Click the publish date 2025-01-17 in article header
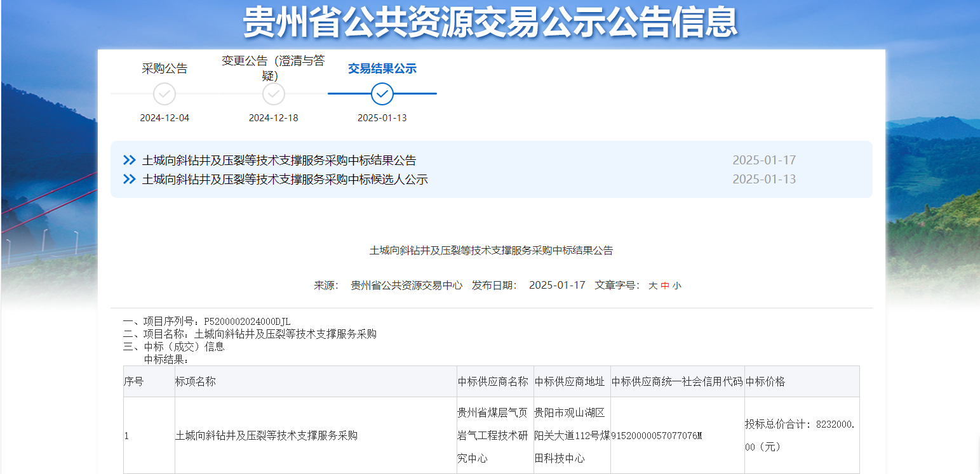 coord(557,286)
